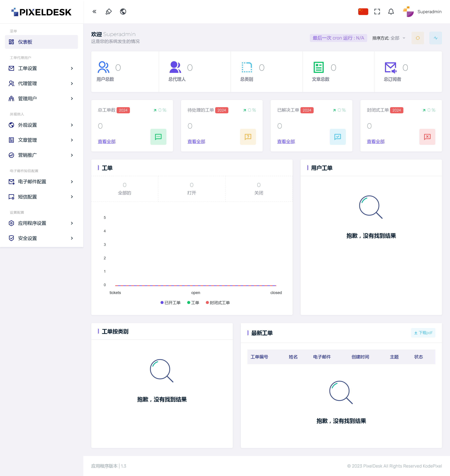Screen dimensions: 450x476
Task: Click the 总代理人 agents icon
Action: [x=175, y=67]
